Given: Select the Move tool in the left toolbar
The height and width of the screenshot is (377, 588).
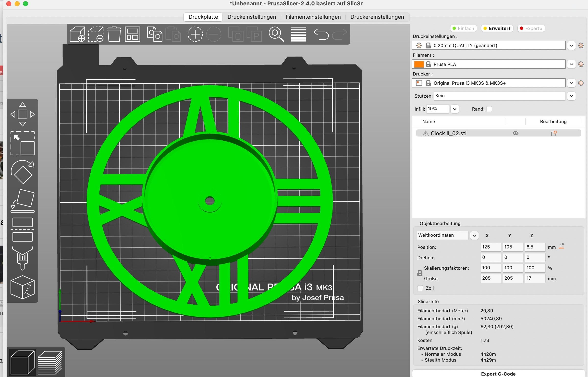Looking at the screenshot, I should 23,114.
